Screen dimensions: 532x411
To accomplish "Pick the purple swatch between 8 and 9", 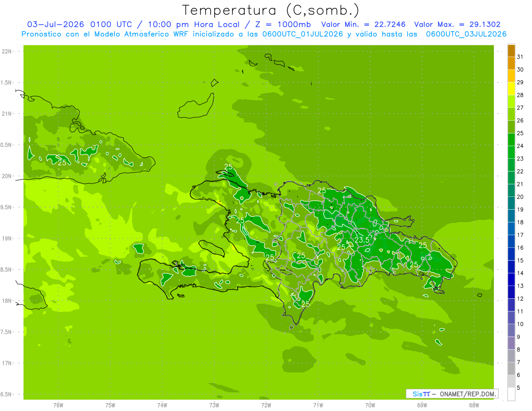I will tap(511, 343).
